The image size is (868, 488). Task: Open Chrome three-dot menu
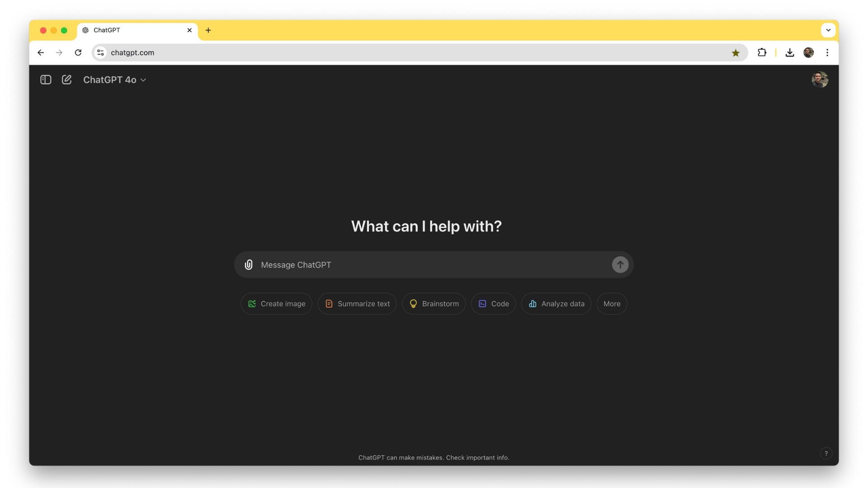coord(827,53)
